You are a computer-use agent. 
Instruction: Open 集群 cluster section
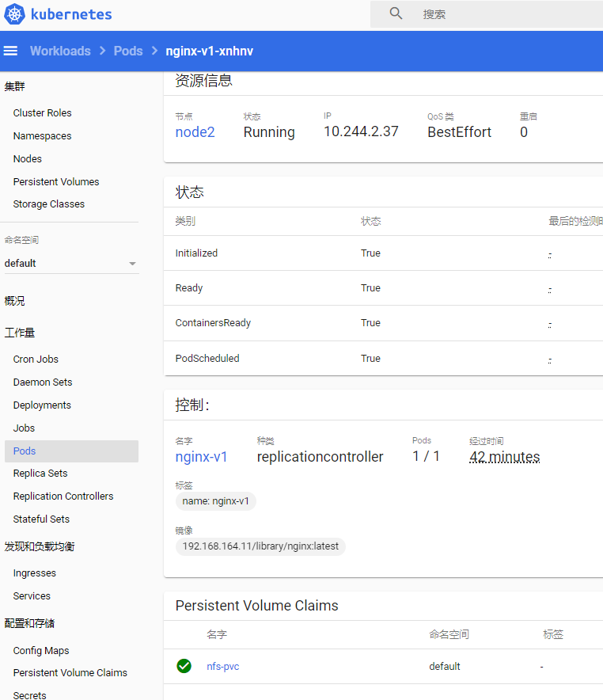[15, 86]
